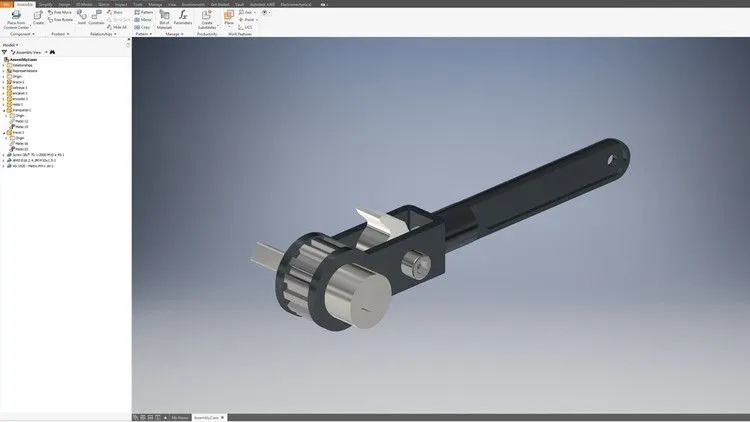
Task: Open the My Home document tab
Action: tap(180, 418)
